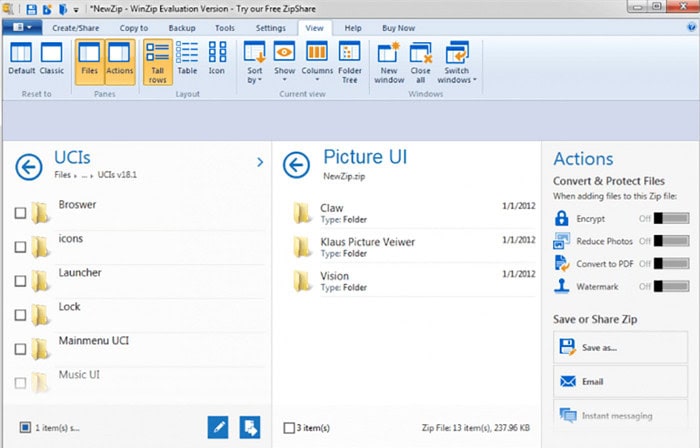Click the Broswer folder icon

tap(40, 212)
